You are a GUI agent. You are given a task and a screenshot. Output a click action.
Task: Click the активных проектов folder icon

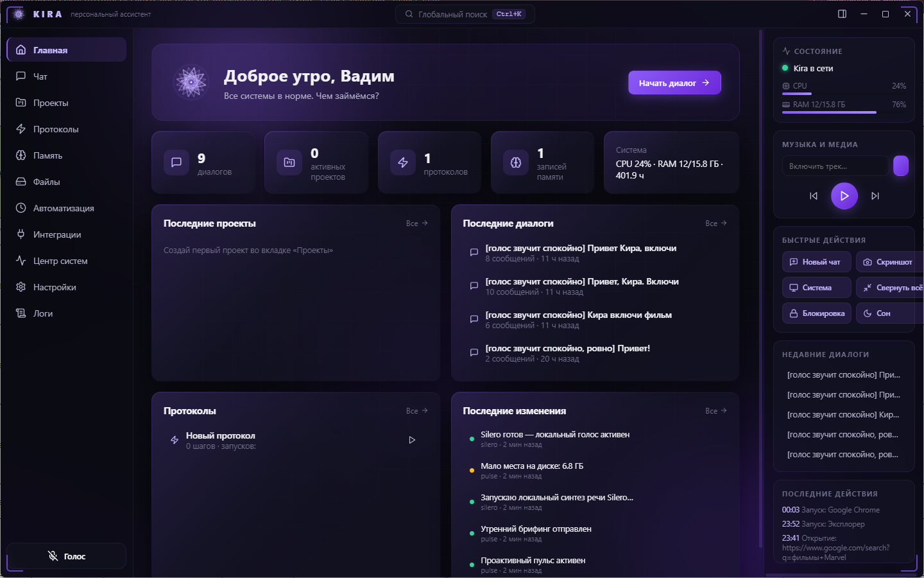click(x=289, y=162)
